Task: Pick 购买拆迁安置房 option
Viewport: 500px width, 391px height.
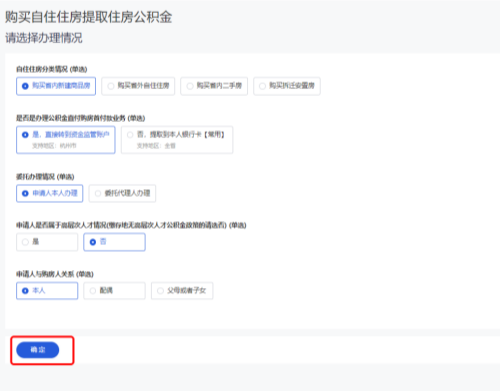Action: click(287, 86)
